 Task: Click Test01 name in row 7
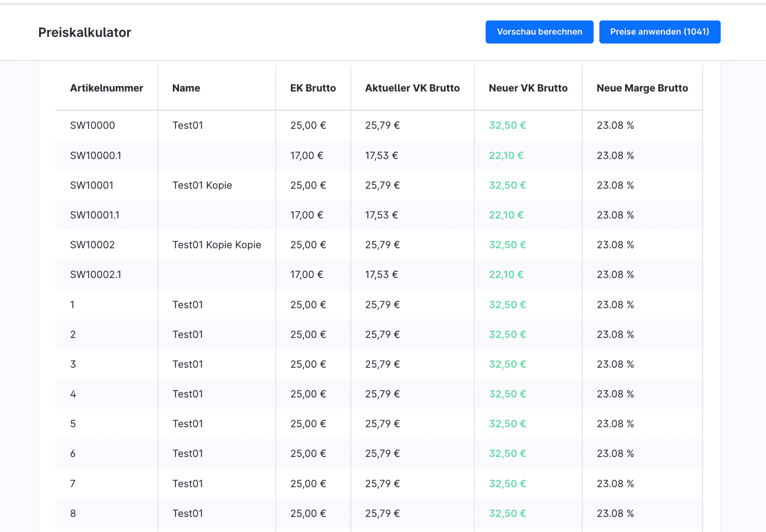[x=188, y=484]
